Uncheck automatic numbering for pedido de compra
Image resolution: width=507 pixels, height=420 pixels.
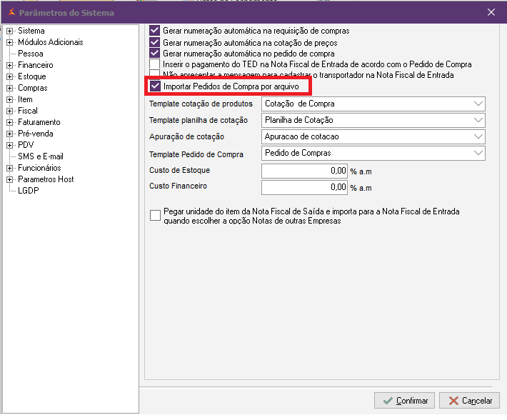pyautogui.click(x=154, y=53)
